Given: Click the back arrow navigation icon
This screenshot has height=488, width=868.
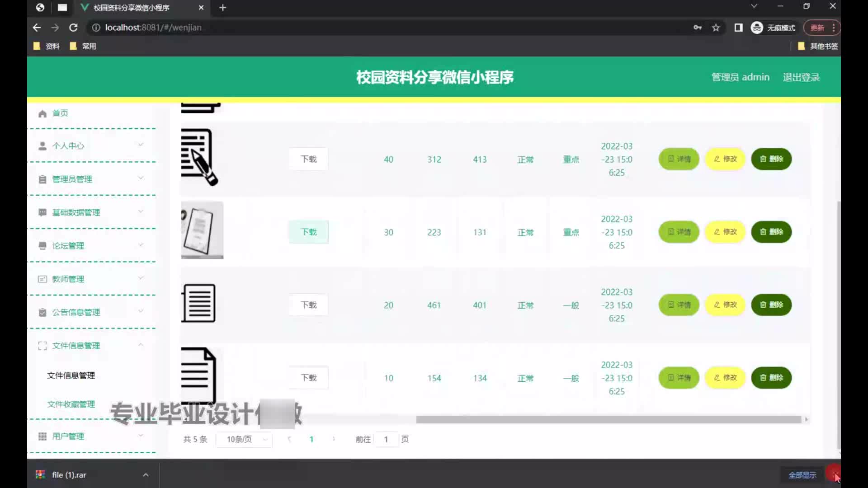Looking at the screenshot, I should pos(37,28).
